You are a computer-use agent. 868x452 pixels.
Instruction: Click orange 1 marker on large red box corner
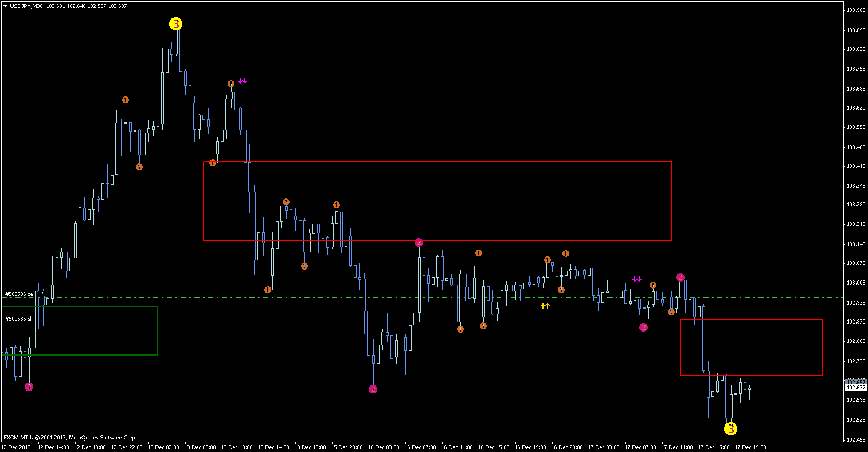(x=213, y=163)
